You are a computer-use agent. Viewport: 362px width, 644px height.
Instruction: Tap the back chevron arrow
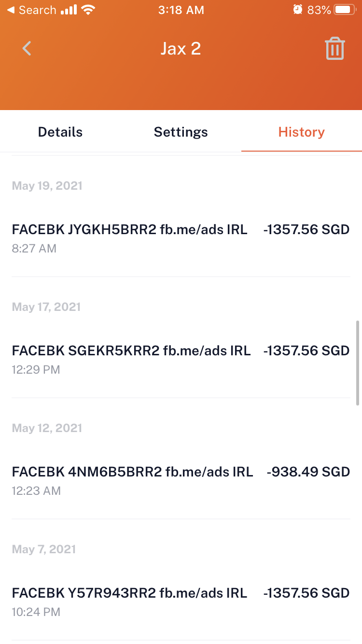tap(27, 48)
